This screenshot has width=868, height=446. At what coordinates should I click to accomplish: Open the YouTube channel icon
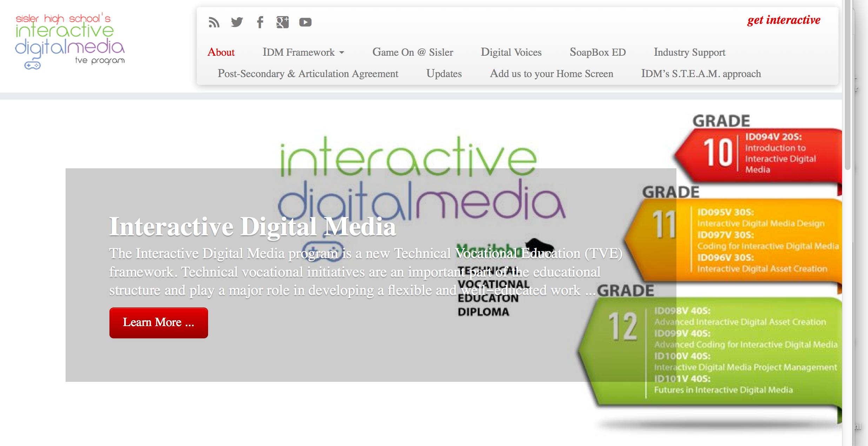pos(305,22)
